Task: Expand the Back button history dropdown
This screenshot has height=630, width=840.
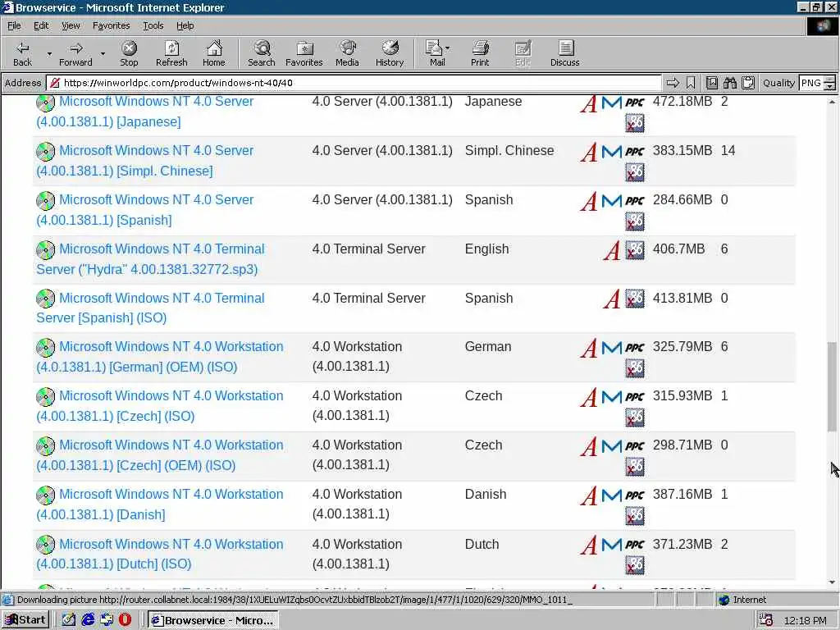Action: pos(49,53)
